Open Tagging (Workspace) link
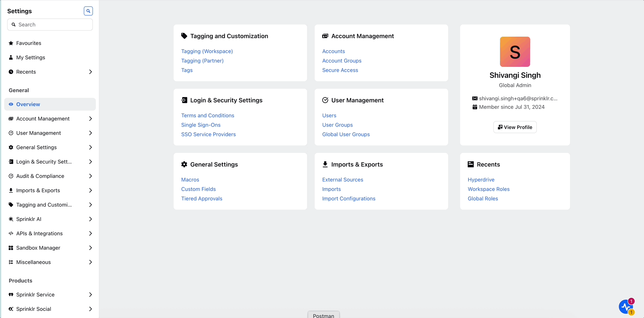Viewport: 644px width, 318px height. [x=207, y=51]
